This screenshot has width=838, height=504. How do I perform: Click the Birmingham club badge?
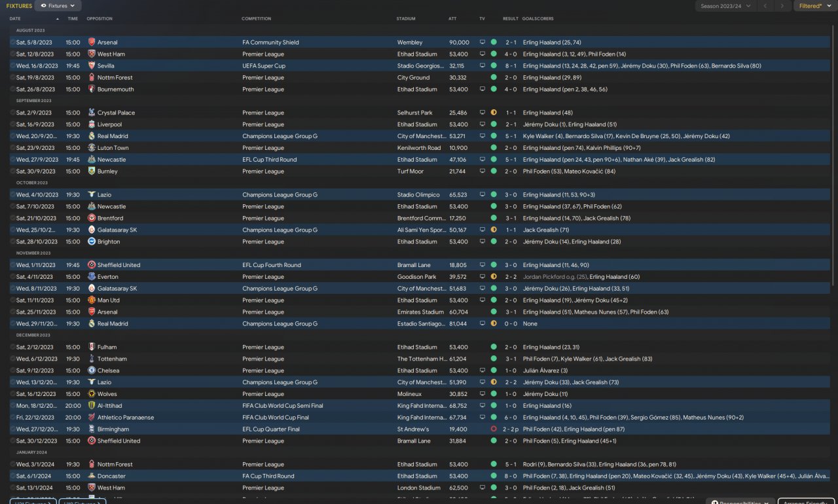[92, 429]
